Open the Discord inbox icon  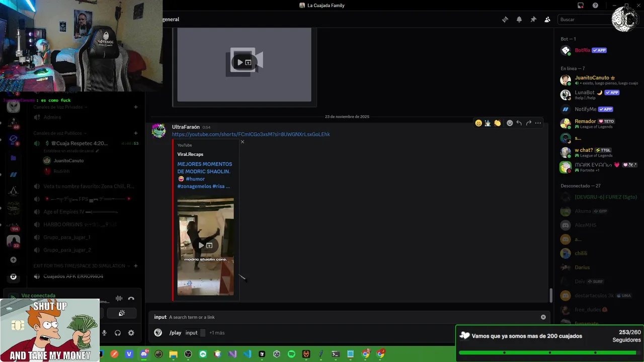[x=581, y=6]
